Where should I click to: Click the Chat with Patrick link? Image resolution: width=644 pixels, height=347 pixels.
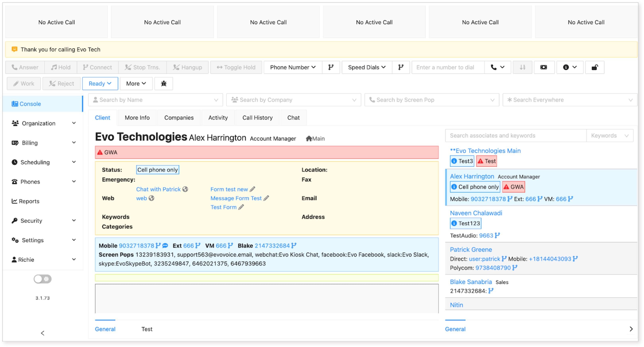point(158,189)
